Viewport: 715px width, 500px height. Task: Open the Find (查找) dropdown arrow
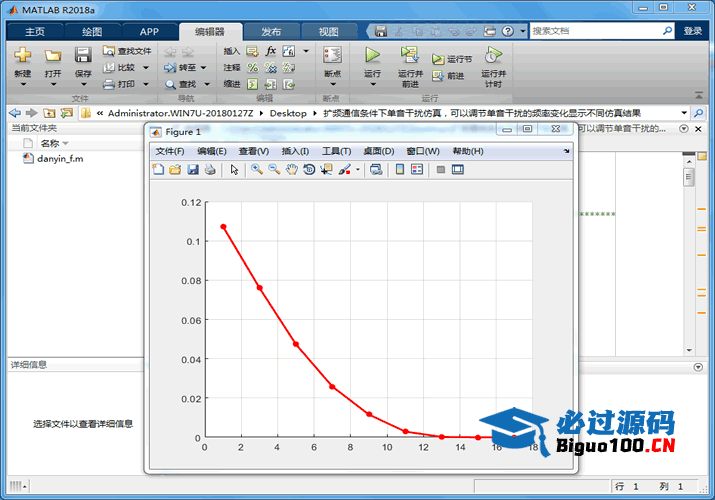click(x=207, y=84)
